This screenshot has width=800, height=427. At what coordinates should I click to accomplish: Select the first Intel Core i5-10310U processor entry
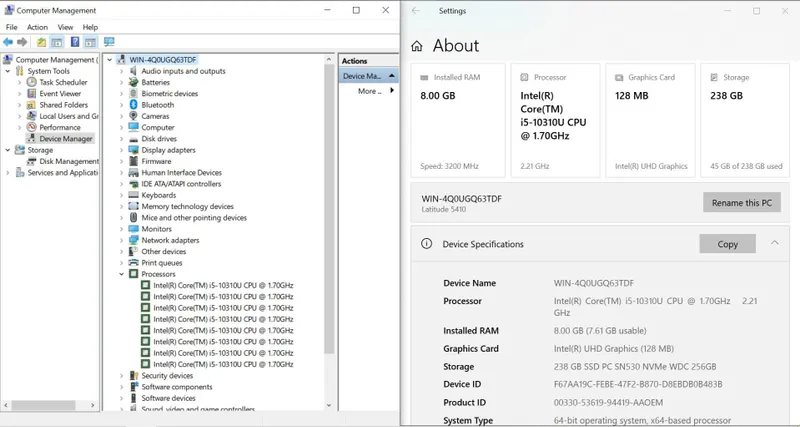tap(223, 285)
